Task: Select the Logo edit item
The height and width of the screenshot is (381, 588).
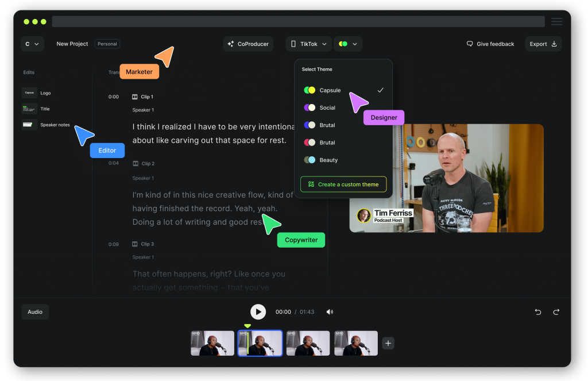Action: [45, 93]
